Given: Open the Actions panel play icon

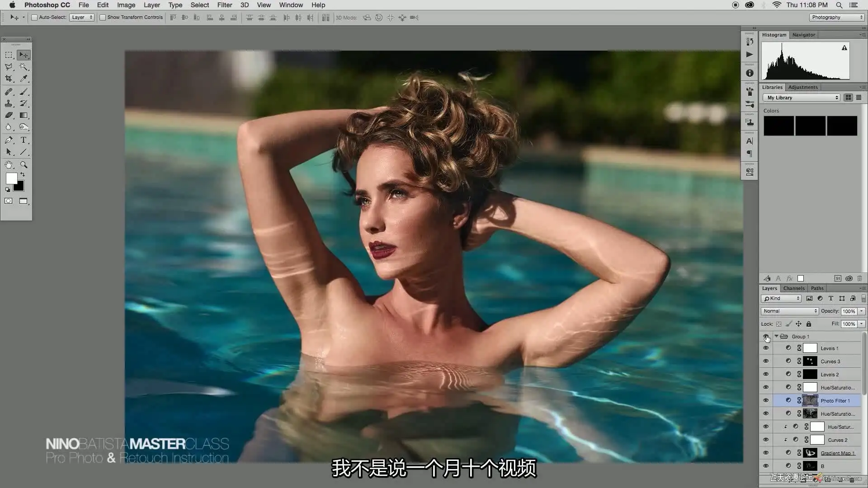Looking at the screenshot, I should coord(750,55).
